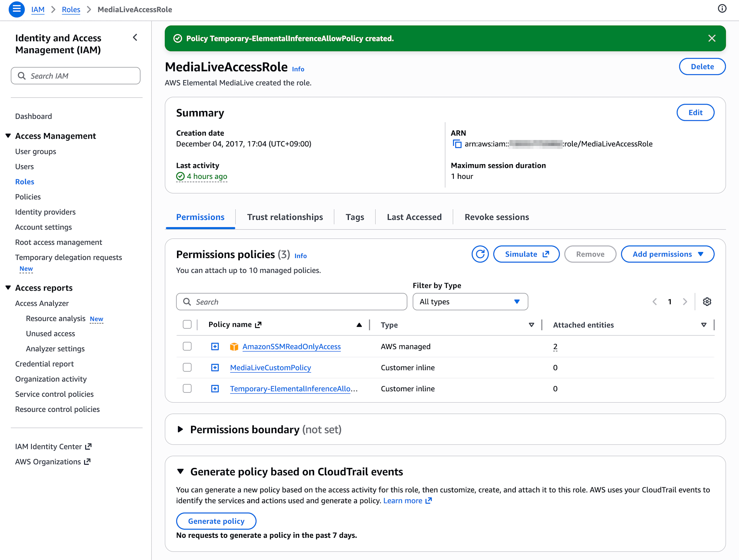Open the hamburger navigation menu icon
The height and width of the screenshot is (560, 739).
click(17, 9)
